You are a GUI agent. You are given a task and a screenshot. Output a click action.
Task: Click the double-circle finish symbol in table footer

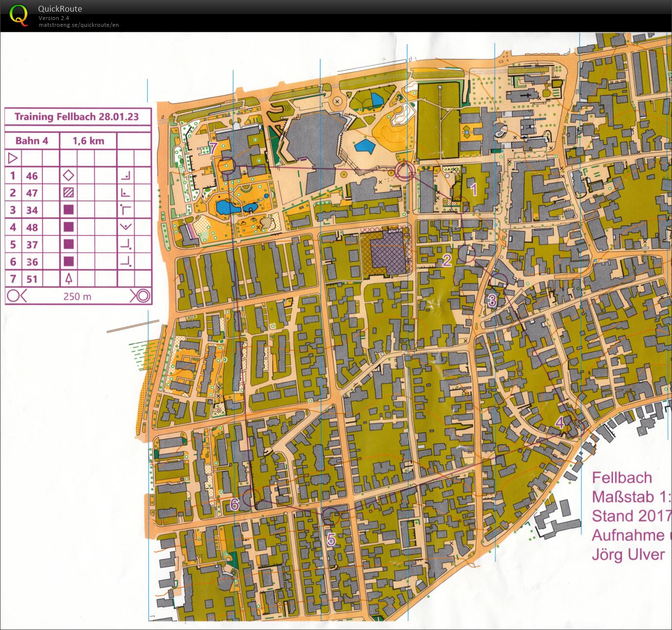click(142, 296)
